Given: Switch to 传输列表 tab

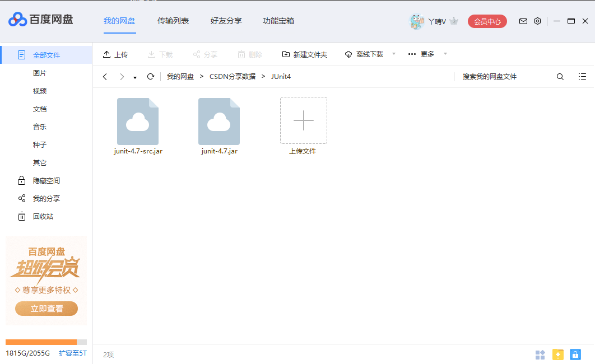Looking at the screenshot, I should [x=173, y=21].
